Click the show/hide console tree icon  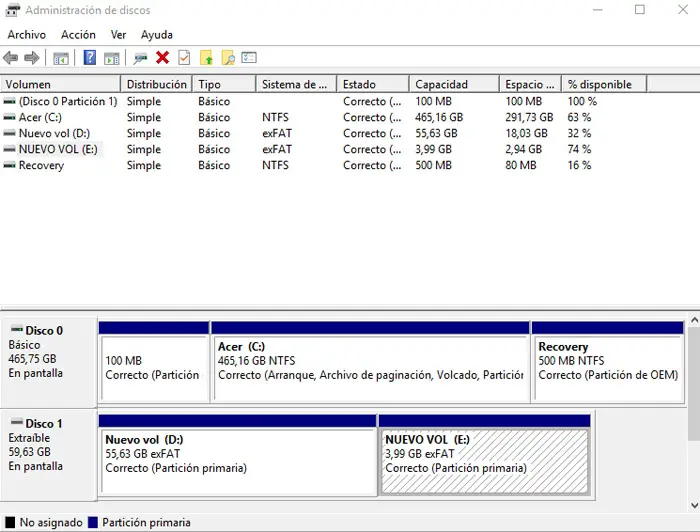[x=61, y=58]
